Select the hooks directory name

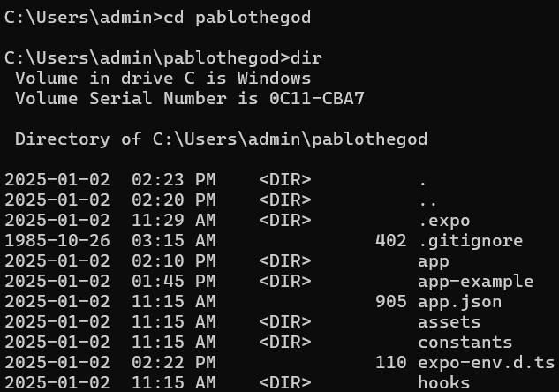444,383
